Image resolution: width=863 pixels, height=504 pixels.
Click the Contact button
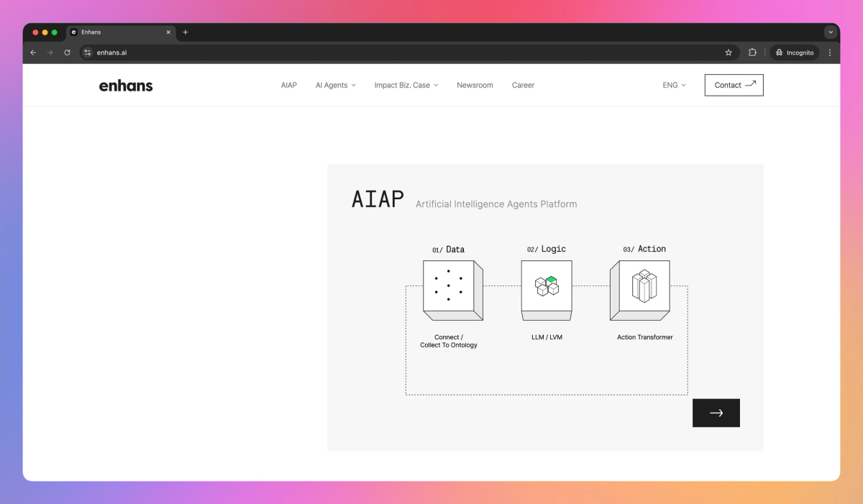pos(734,85)
